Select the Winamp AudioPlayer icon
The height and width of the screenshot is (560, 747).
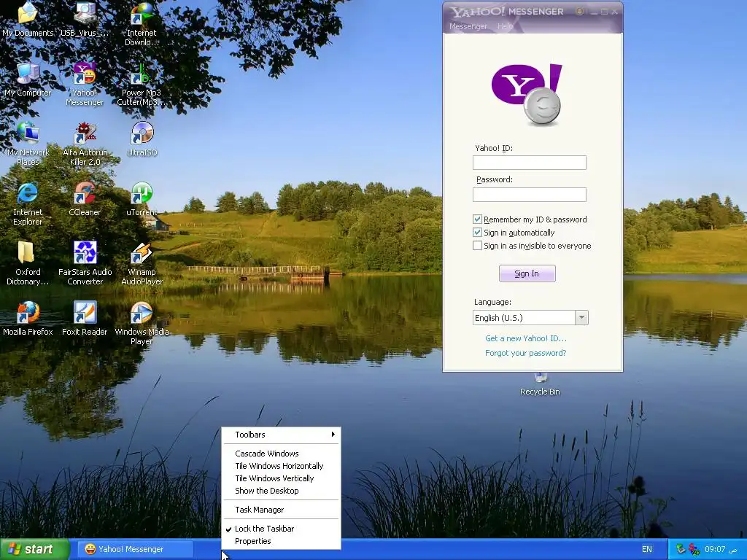click(142, 262)
